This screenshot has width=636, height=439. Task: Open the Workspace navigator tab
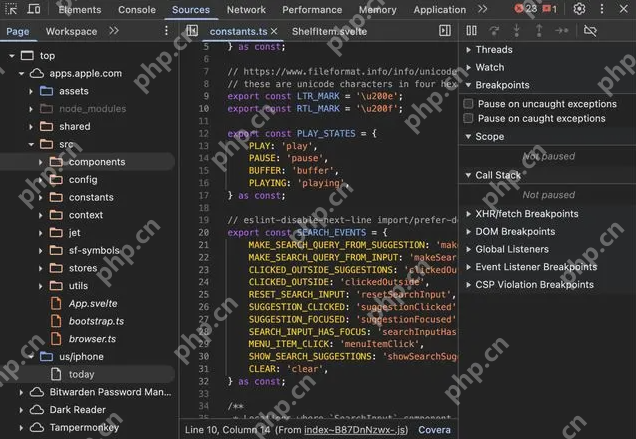pyautogui.click(x=71, y=31)
